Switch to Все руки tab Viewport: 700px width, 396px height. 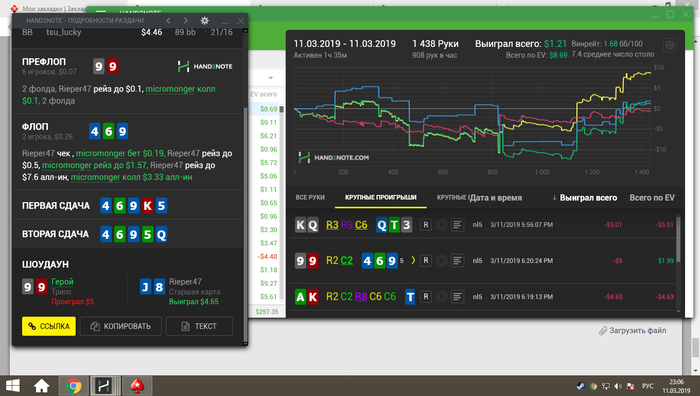point(310,197)
